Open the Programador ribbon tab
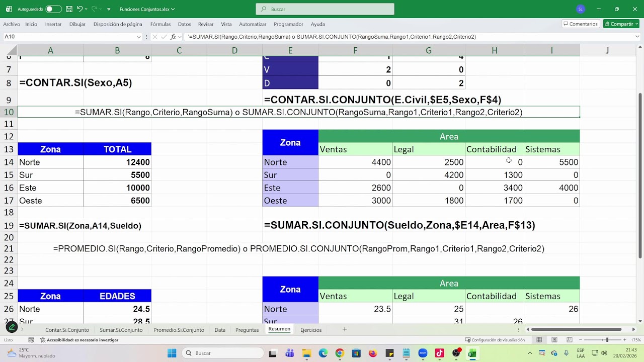 point(288,24)
